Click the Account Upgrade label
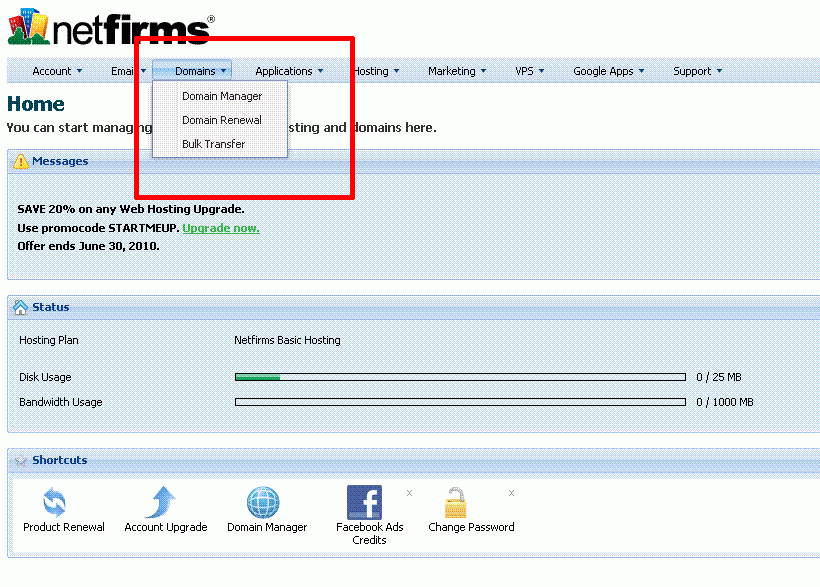Screen dimensions: 820x587 point(166,527)
